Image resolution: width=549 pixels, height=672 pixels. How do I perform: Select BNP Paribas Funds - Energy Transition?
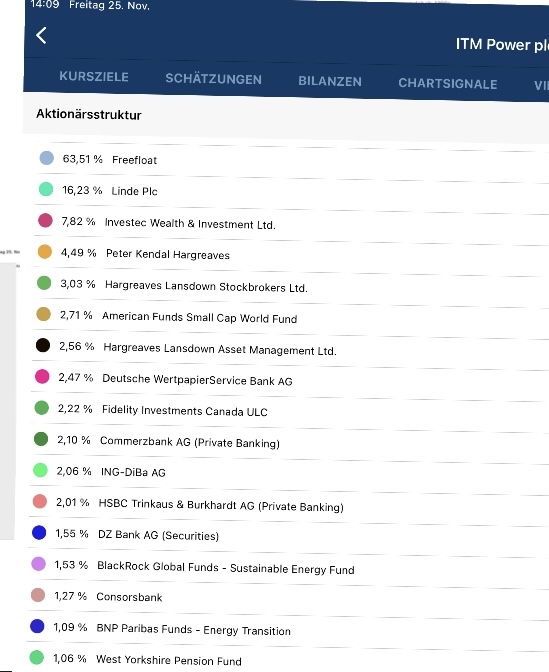point(193,630)
